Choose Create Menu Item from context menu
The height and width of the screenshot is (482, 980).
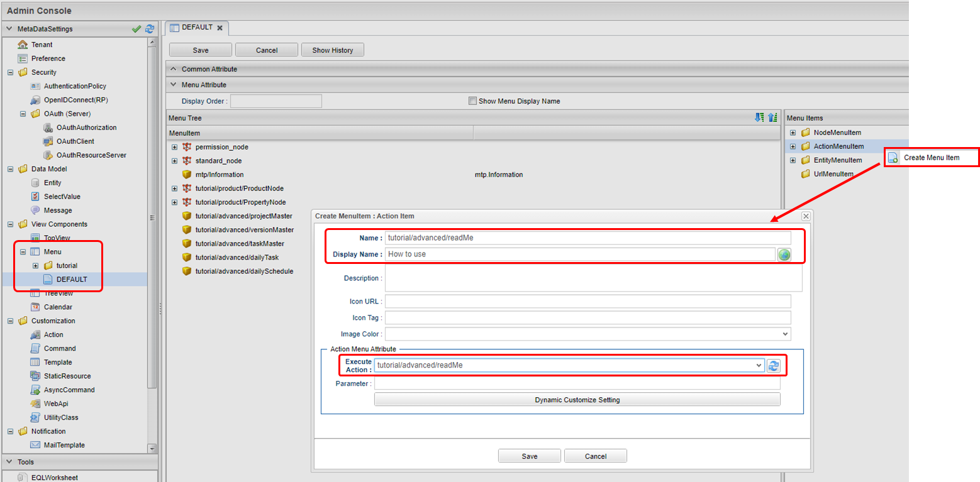coord(932,158)
